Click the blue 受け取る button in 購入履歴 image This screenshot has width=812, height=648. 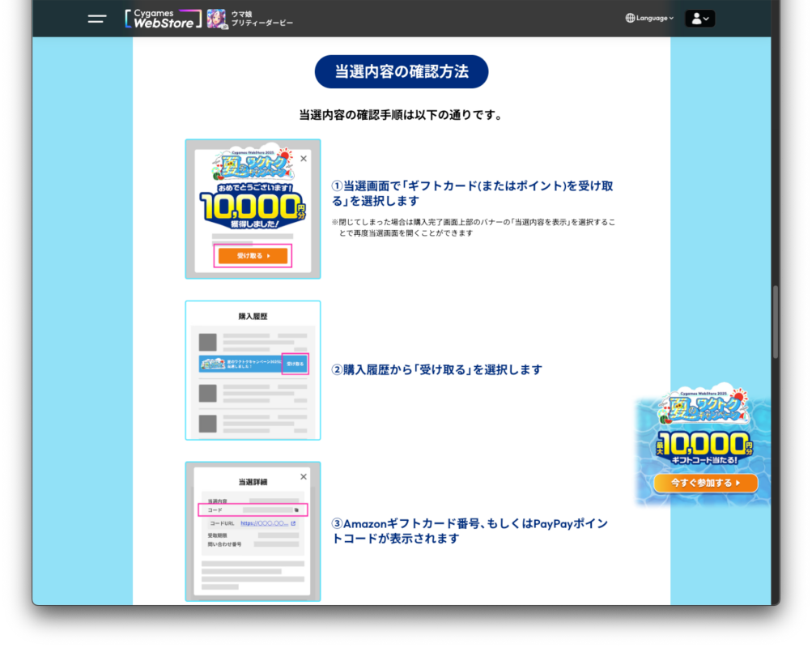[x=295, y=364]
